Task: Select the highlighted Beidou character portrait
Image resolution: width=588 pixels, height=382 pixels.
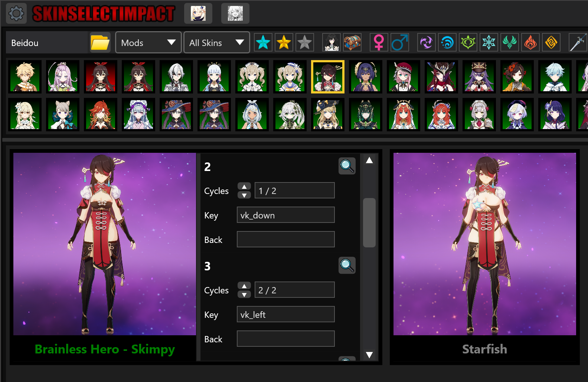Action: point(328,76)
